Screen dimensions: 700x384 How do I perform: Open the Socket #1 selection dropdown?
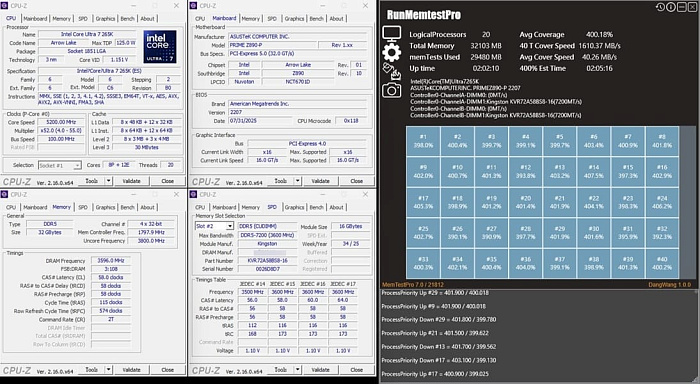coord(59,165)
